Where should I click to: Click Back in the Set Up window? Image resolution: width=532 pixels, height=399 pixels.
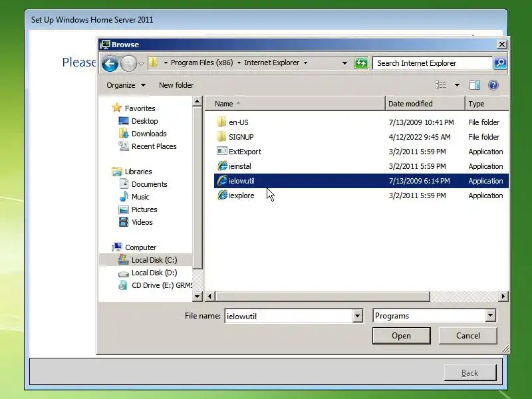point(470,373)
